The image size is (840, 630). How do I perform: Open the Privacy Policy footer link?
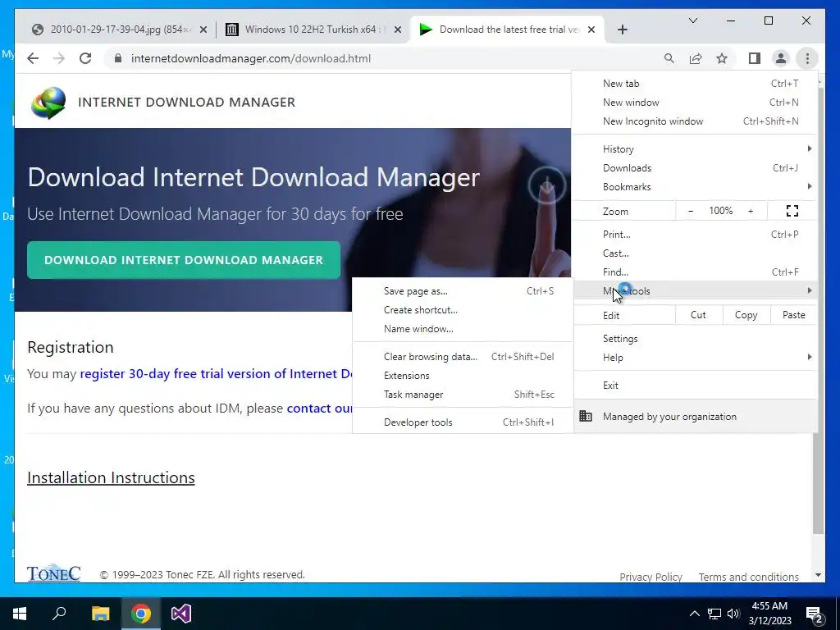(651, 577)
